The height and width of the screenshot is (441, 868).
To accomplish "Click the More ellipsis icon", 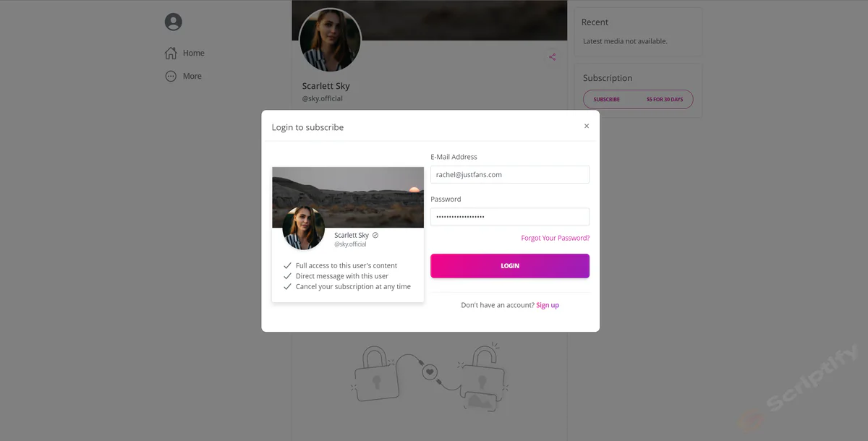I will click(171, 76).
